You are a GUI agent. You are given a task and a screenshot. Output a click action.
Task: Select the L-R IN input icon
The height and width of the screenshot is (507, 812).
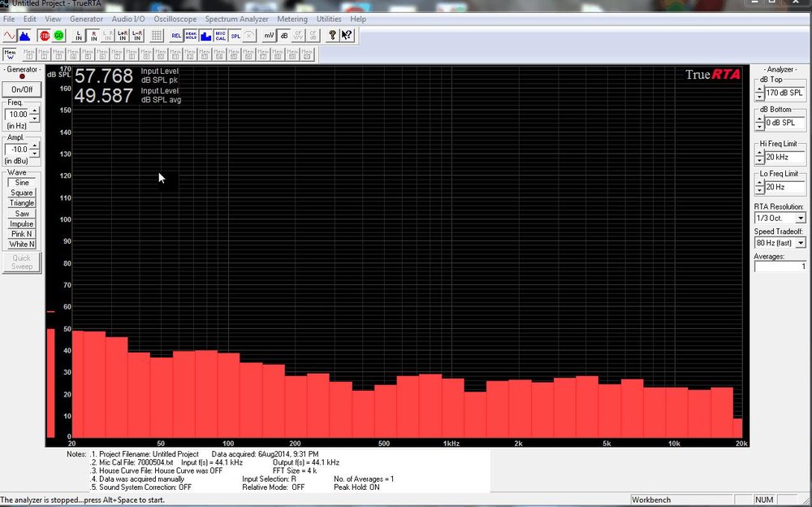pyautogui.click(x=137, y=36)
